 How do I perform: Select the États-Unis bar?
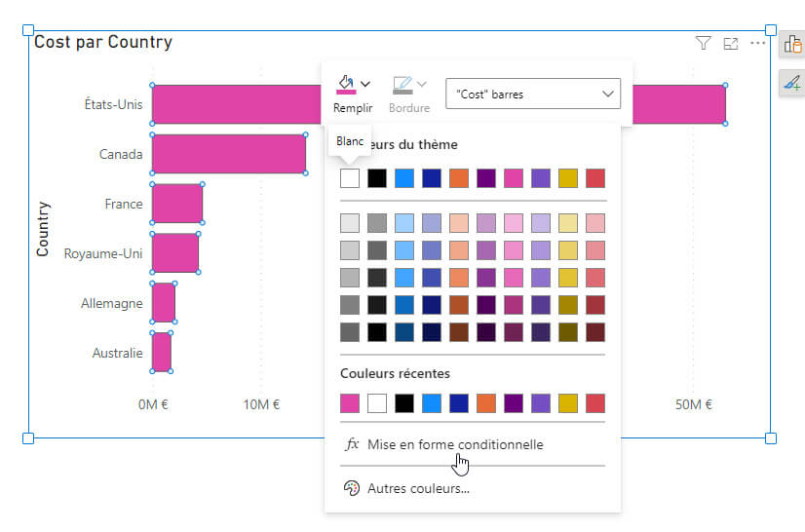tap(236, 104)
